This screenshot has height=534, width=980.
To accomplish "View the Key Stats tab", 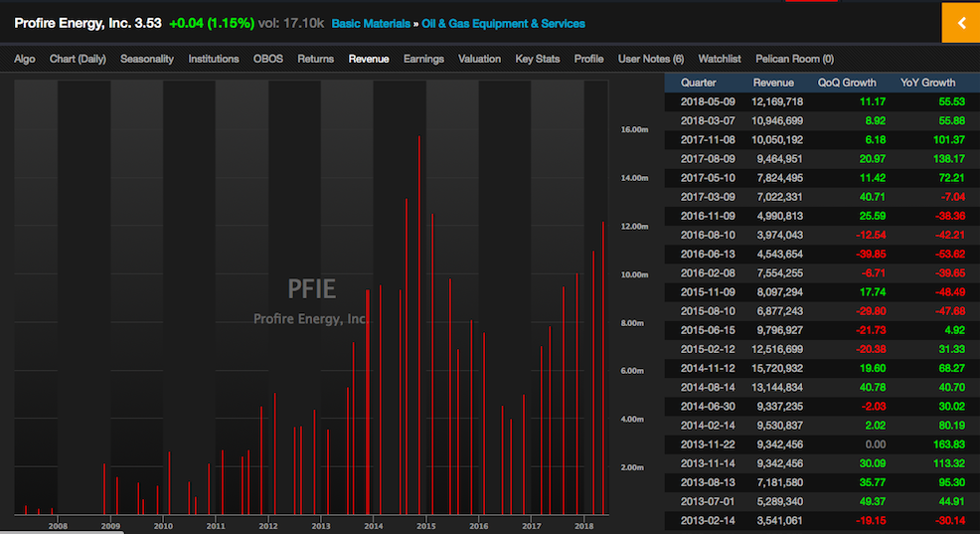I will tap(538, 59).
